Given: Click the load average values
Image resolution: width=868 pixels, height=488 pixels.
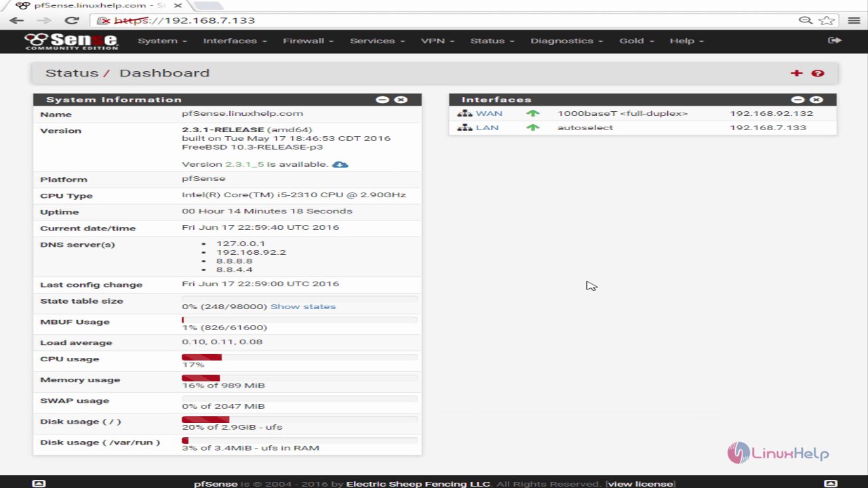Looking at the screenshot, I should pyautogui.click(x=222, y=342).
